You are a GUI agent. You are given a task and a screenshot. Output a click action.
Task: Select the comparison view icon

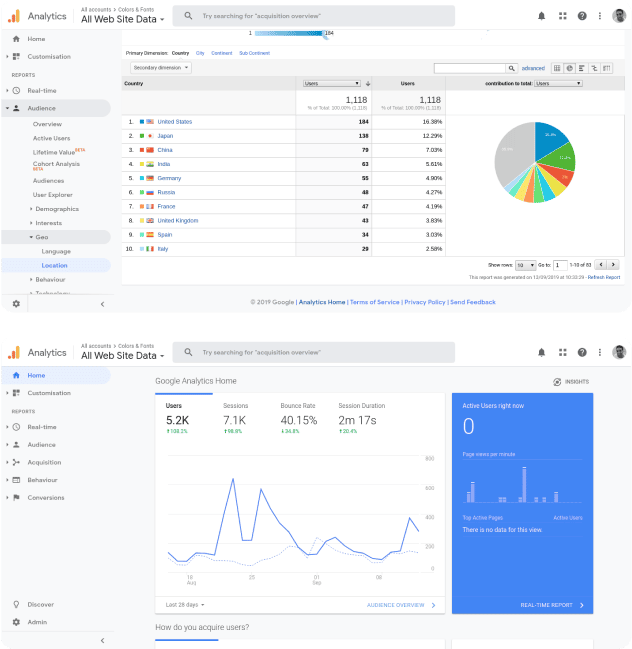coord(594,68)
